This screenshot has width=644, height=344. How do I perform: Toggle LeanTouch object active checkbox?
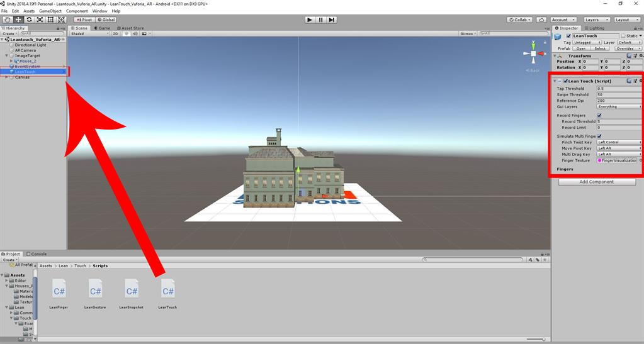click(568, 36)
